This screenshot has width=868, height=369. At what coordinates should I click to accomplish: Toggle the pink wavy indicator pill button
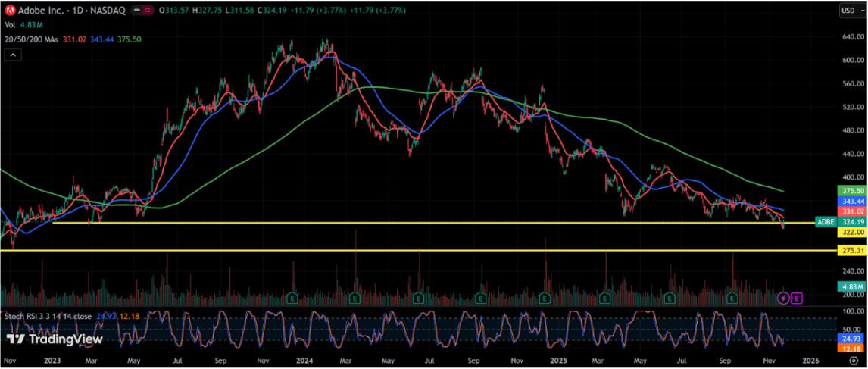(148, 11)
